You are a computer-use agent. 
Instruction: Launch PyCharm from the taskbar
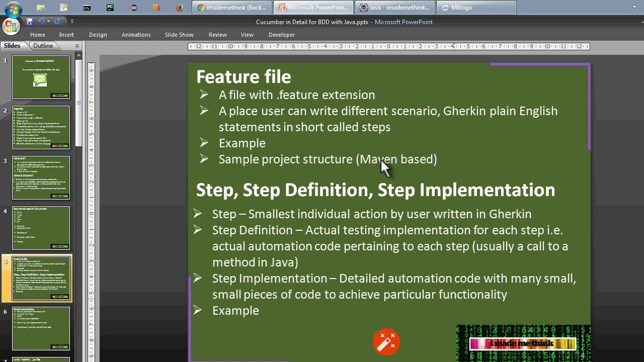point(110,8)
